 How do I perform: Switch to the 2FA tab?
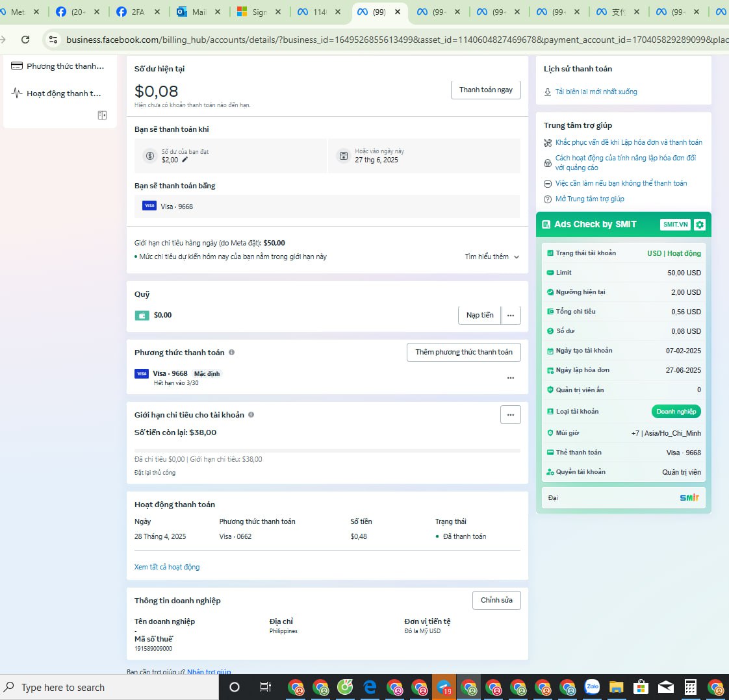[x=138, y=12]
